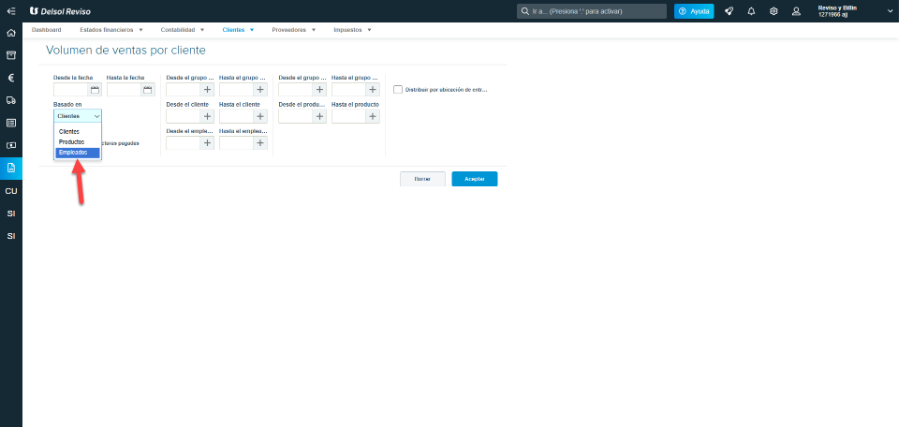900x427 pixels.
Task: Open Estados financieros menu
Action: coord(111,30)
